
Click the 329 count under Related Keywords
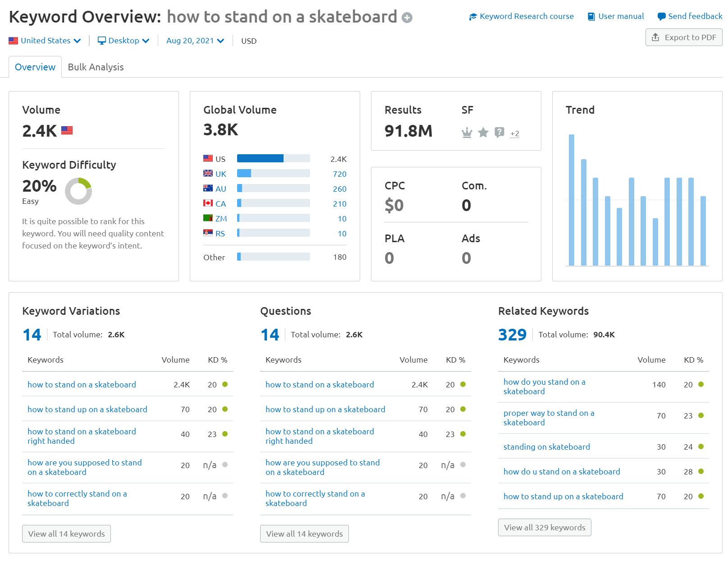click(513, 335)
